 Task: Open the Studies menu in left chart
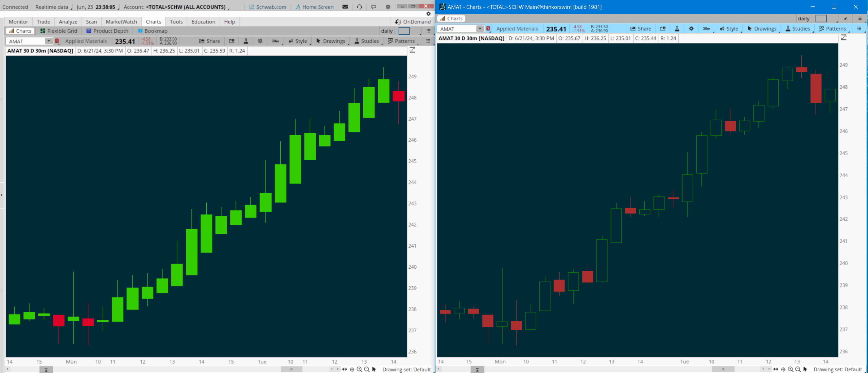[367, 41]
